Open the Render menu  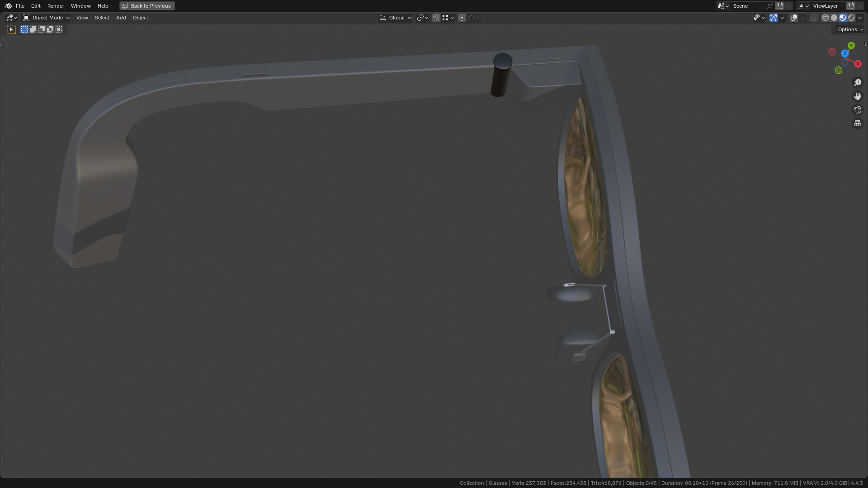tap(56, 6)
